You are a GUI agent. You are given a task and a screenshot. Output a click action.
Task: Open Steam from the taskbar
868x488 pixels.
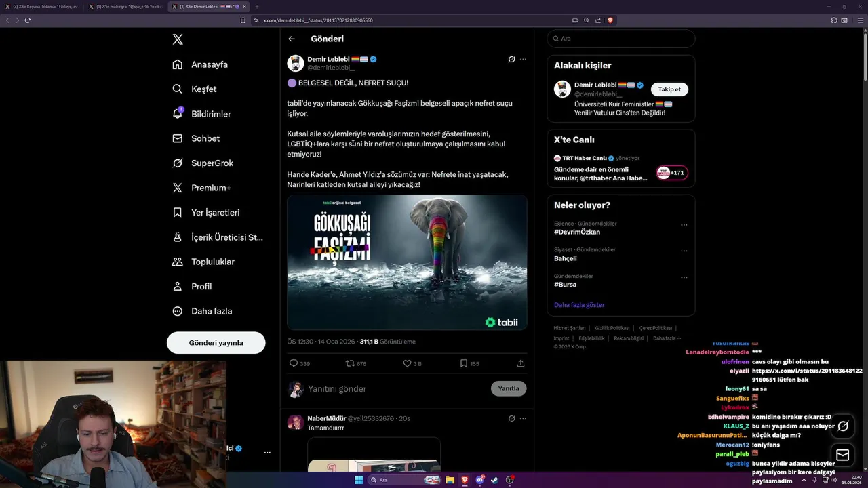(x=494, y=480)
